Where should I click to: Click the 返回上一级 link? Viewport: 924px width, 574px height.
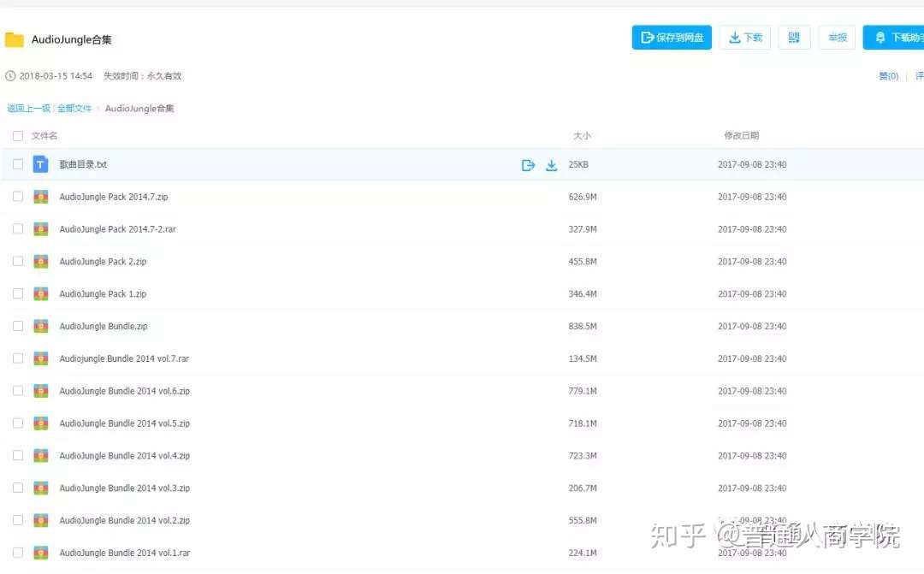click(x=28, y=109)
